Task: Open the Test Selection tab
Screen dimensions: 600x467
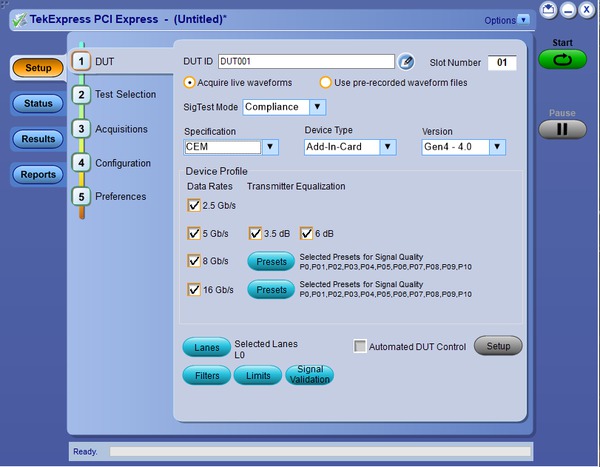Action: 126,95
